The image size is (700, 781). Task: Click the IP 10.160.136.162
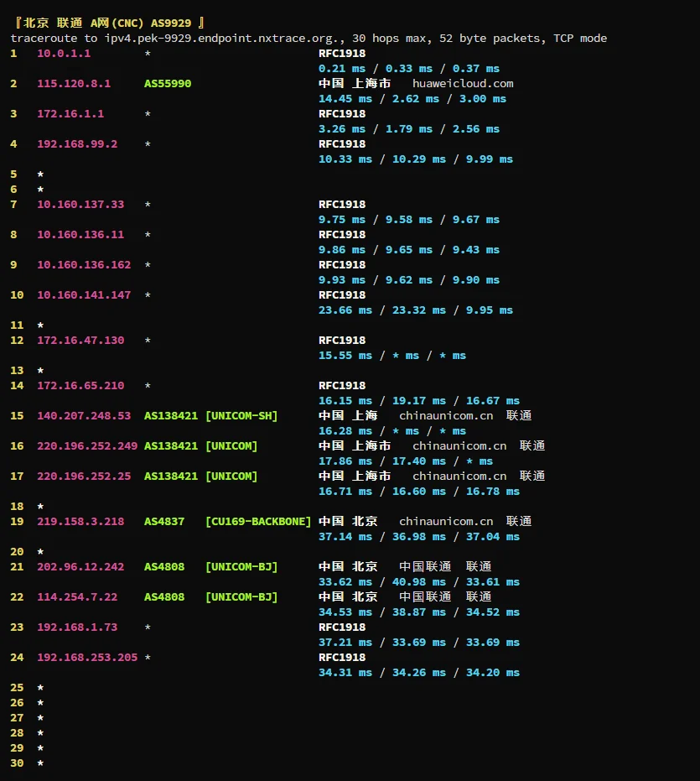84,265
